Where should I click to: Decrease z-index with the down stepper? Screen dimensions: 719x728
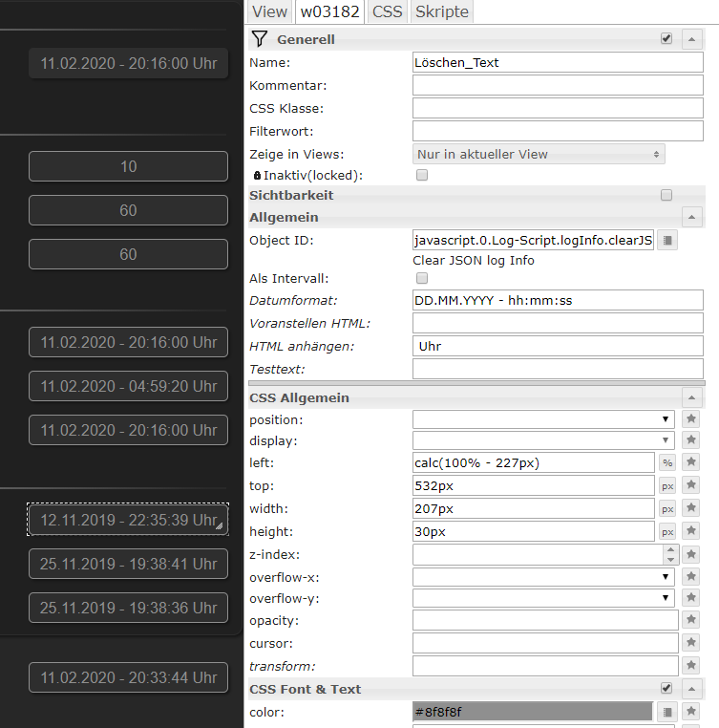point(670,560)
